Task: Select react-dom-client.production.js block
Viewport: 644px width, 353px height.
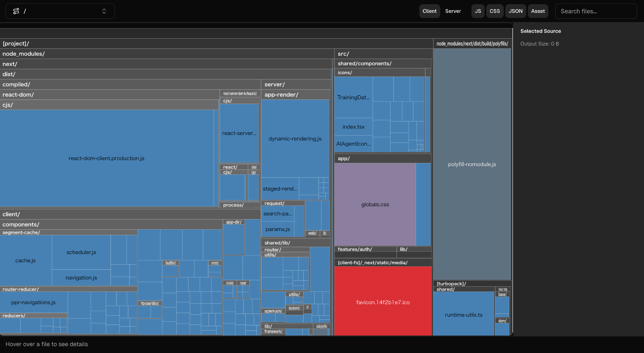Action: click(107, 158)
